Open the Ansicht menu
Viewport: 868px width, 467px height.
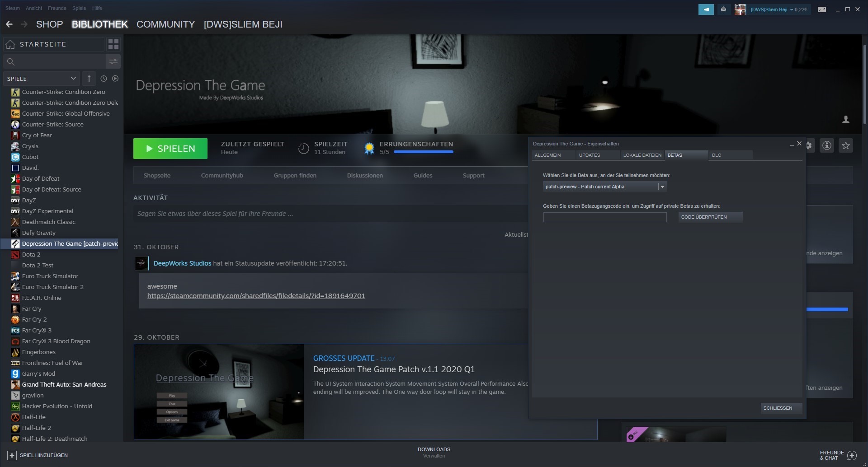pos(34,8)
